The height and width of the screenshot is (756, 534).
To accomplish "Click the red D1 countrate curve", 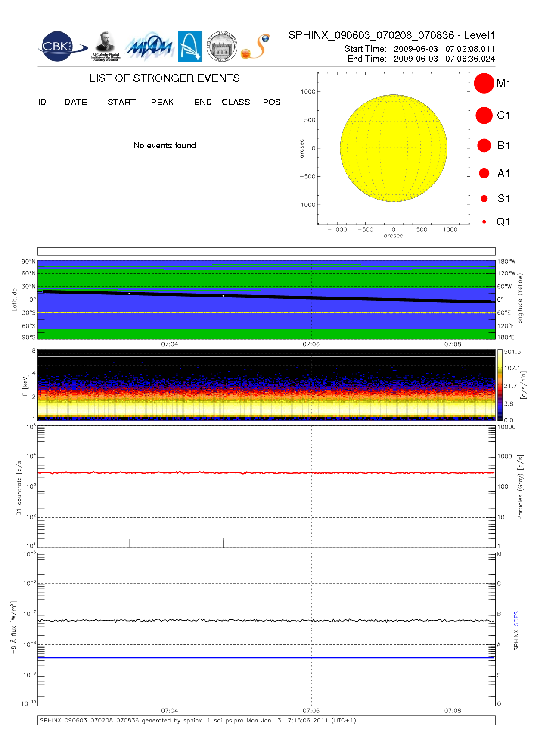I will coord(267,473).
